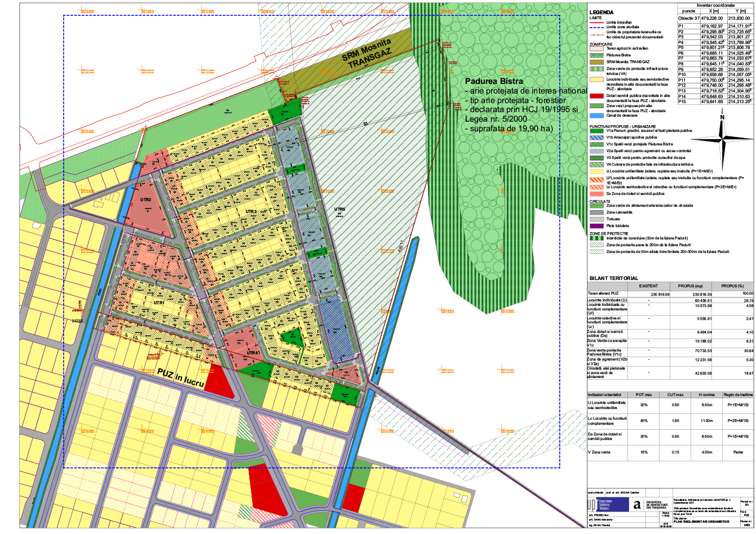The height and width of the screenshot is (534, 756).
Task: Click the 'Padurea Bistra' legend pattern symbol
Action: click(597, 55)
